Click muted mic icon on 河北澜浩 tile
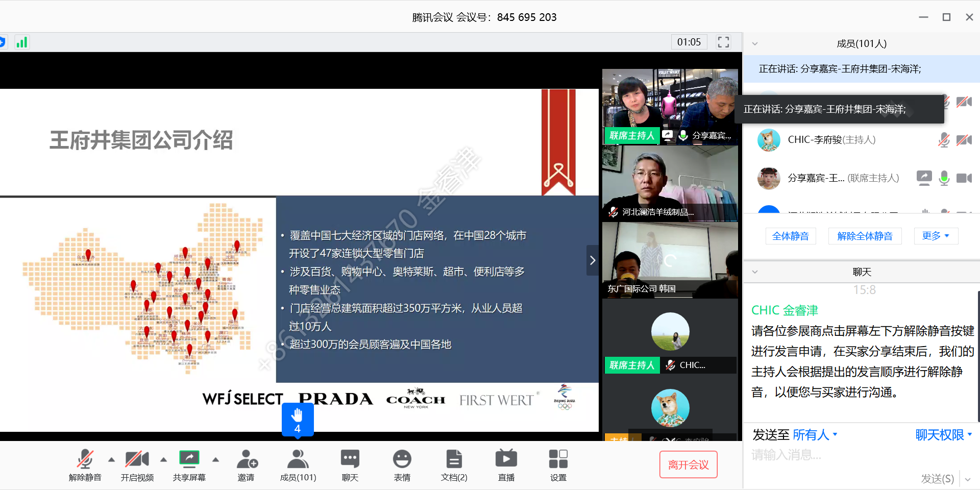Viewport: 980px width, 490px height. tap(613, 212)
